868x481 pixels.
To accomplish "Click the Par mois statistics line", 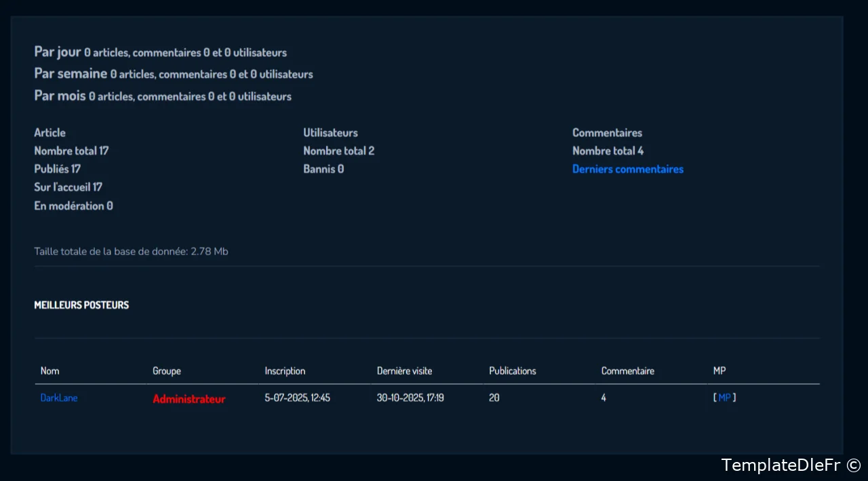I will tap(163, 96).
